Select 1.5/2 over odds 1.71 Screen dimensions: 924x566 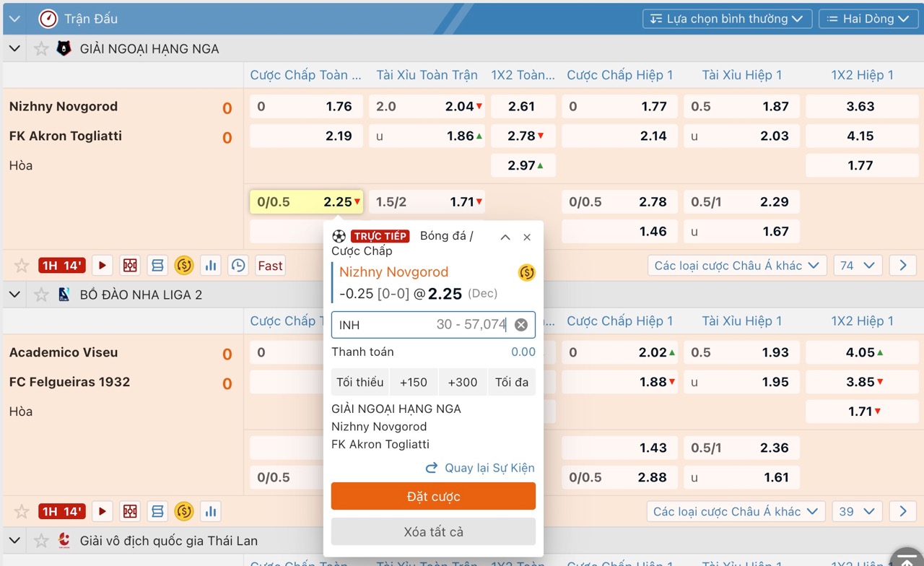(427, 202)
